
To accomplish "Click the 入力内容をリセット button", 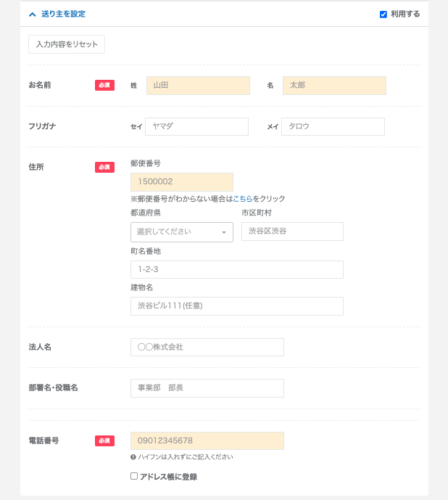I will coord(67,44).
